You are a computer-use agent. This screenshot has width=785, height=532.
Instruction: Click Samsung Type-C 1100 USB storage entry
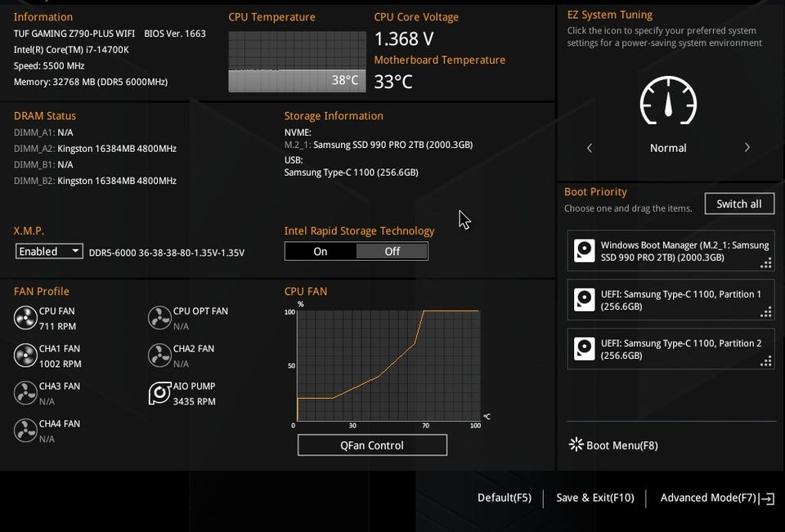click(x=352, y=172)
